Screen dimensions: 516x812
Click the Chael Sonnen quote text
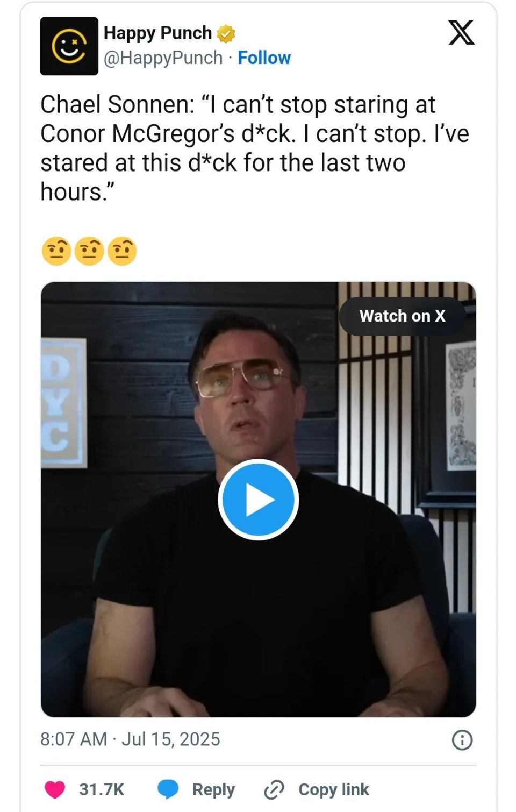point(255,148)
